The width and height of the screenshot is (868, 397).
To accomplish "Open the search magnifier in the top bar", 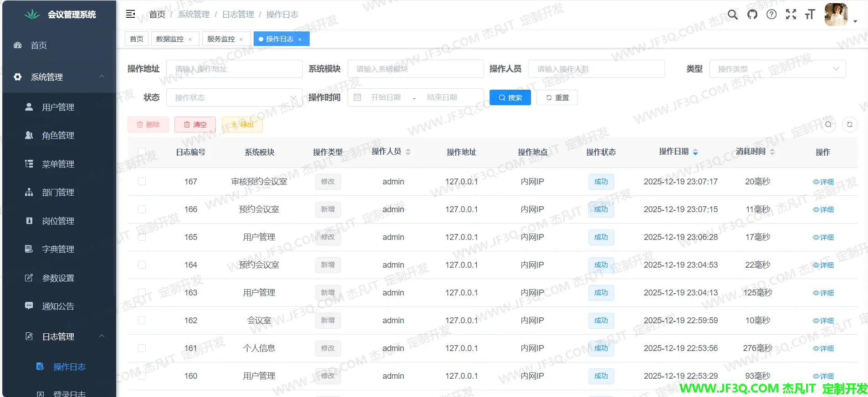I will [732, 15].
